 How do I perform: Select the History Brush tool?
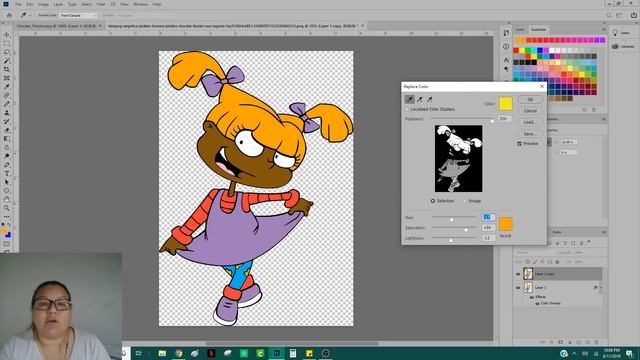point(7,121)
